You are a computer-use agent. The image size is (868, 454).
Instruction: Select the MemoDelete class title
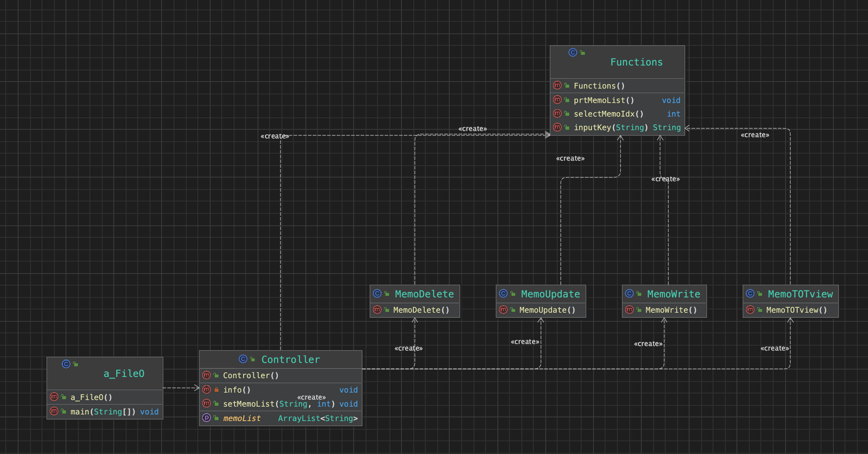tap(424, 294)
